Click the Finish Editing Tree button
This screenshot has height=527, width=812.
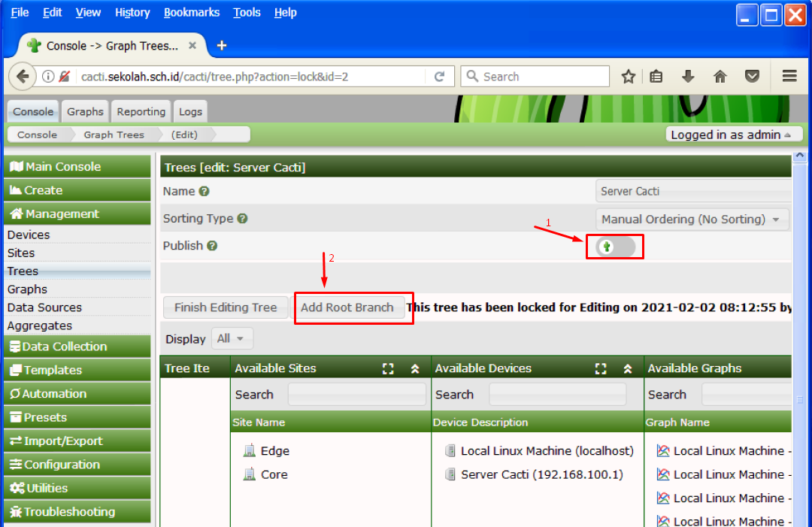coord(226,307)
